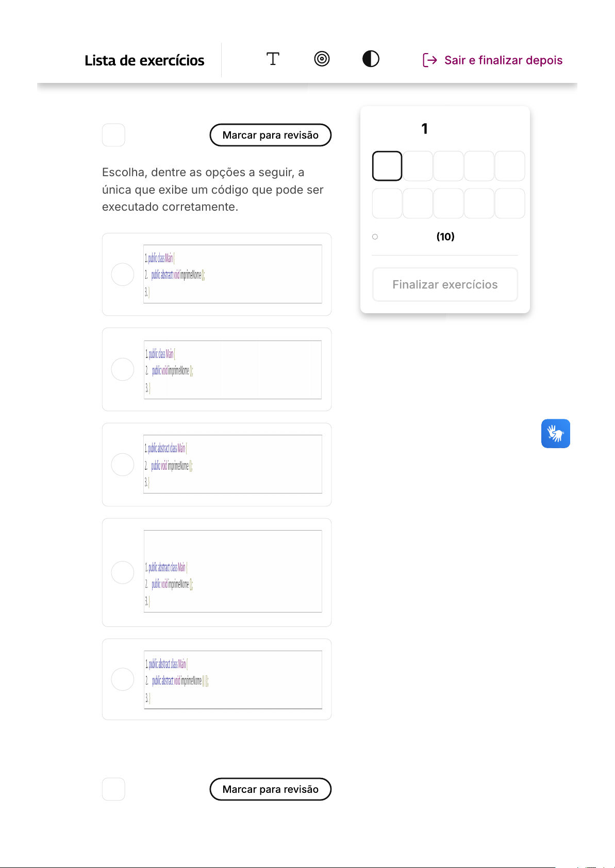This screenshot has width=615, height=868.
Task: Open first box in second navigator row
Action: coord(387,203)
